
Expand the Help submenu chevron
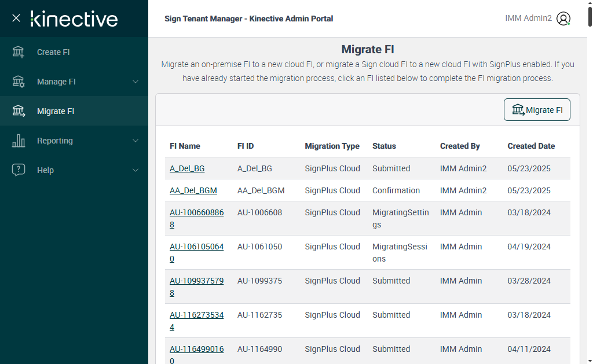coord(136,170)
